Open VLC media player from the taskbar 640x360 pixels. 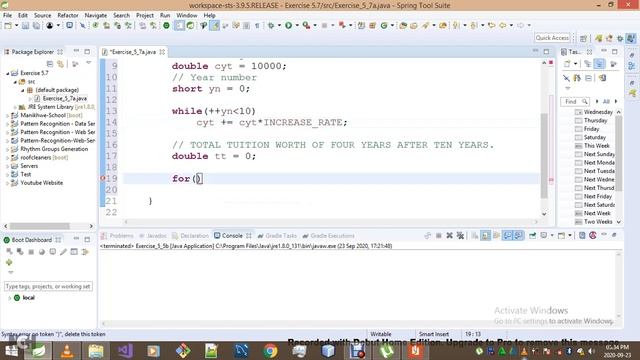pyautogui.click(x=67, y=351)
